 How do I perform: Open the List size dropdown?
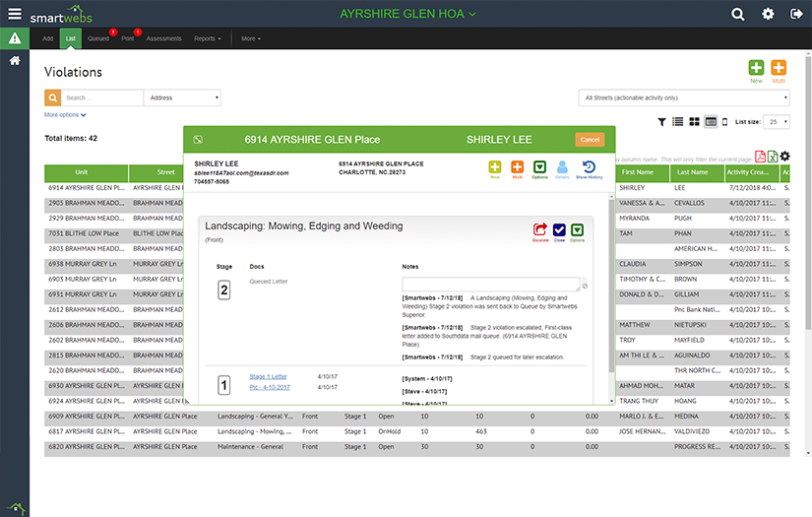click(776, 122)
